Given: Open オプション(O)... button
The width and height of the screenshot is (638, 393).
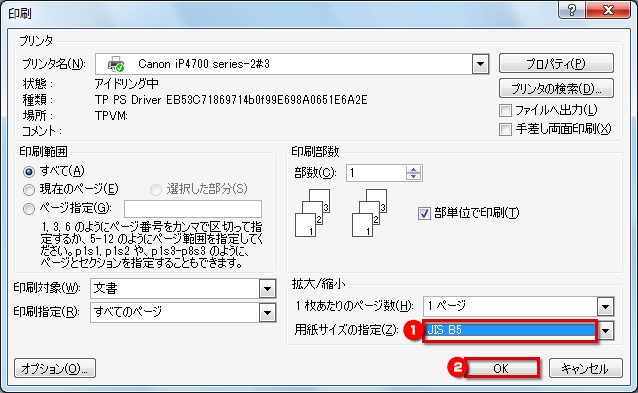Looking at the screenshot, I should (x=55, y=369).
